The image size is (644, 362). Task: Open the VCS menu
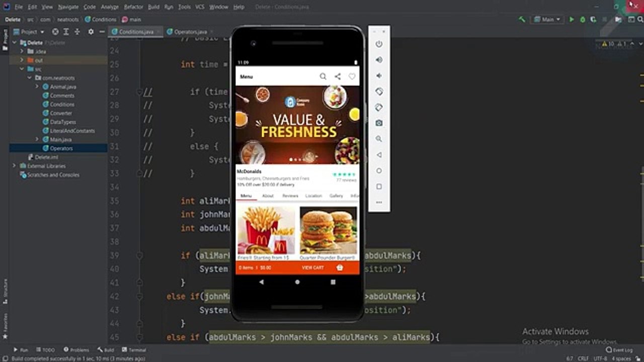pyautogui.click(x=200, y=7)
